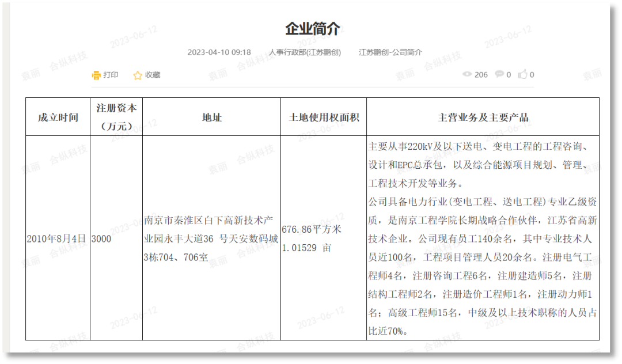Click the thumbs-up like icon

click(522, 74)
